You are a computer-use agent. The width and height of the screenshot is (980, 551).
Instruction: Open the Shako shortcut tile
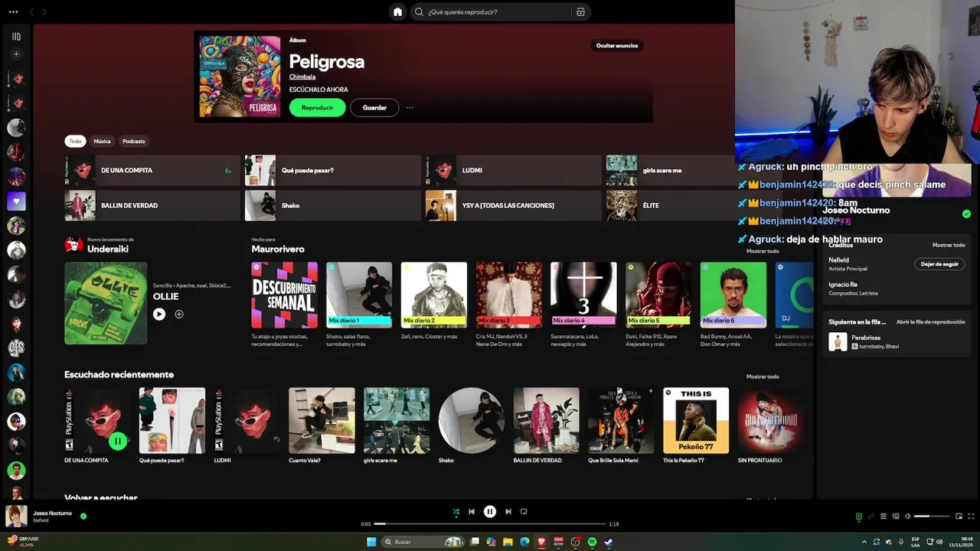click(x=333, y=206)
